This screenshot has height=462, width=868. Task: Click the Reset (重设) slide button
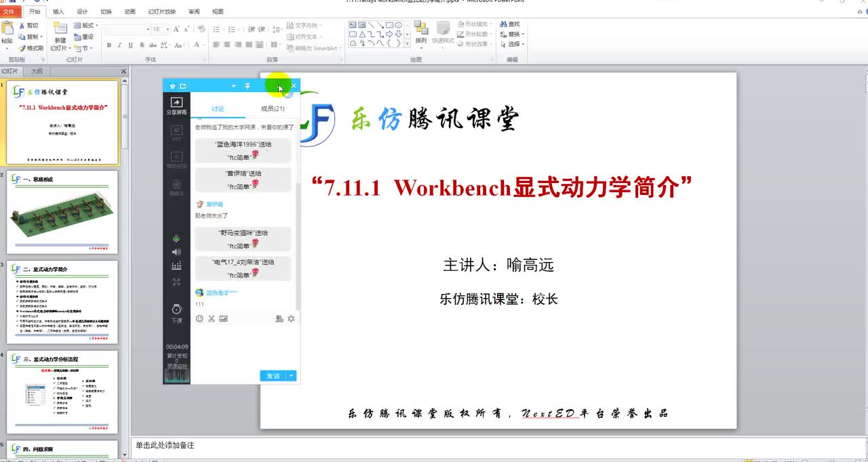point(83,37)
